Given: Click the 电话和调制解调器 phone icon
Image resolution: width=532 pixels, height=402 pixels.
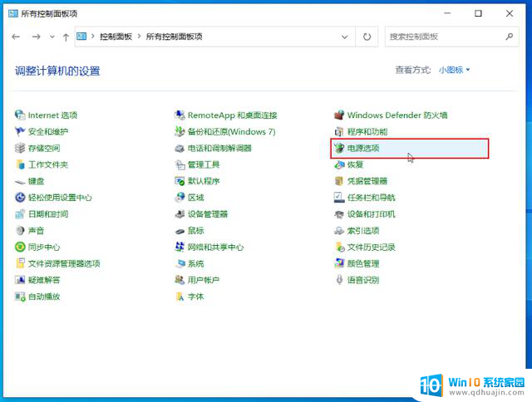Looking at the screenshot, I should 180,148.
